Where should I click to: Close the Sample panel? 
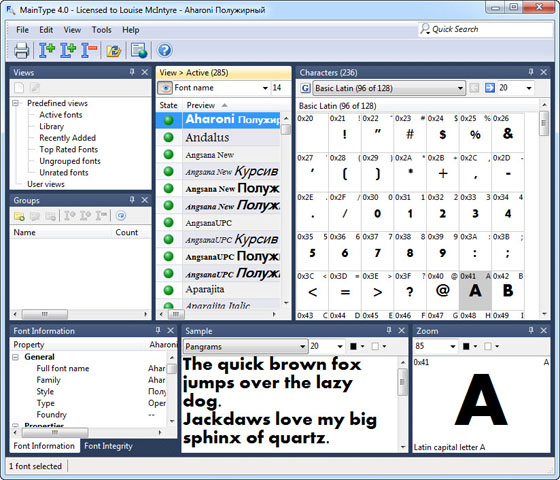(x=401, y=330)
